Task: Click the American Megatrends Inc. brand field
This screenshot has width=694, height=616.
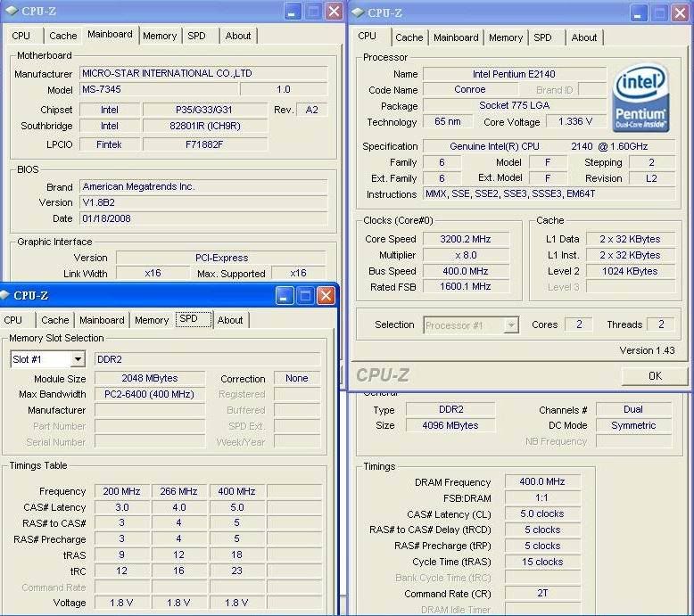Action: (203, 186)
